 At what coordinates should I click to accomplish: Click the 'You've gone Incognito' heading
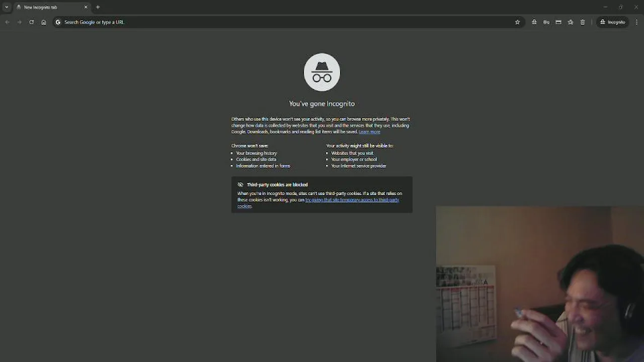pyautogui.click(x=322, y=104)
